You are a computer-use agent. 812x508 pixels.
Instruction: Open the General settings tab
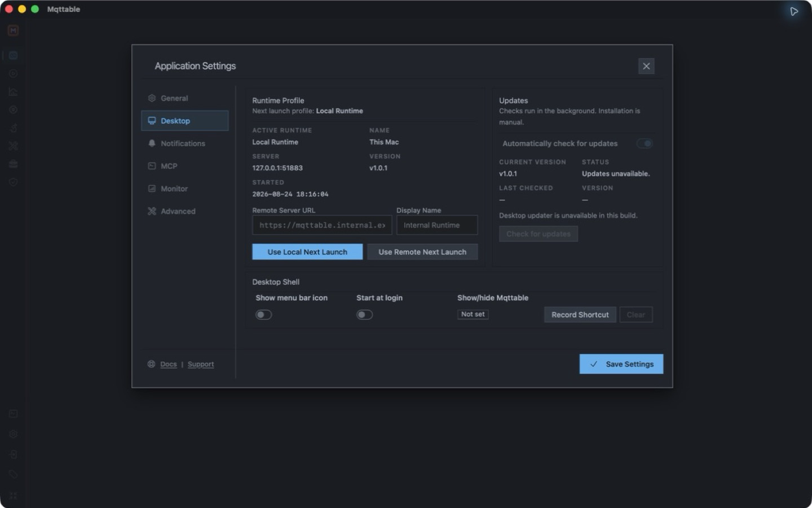click(x=184, y=98)
